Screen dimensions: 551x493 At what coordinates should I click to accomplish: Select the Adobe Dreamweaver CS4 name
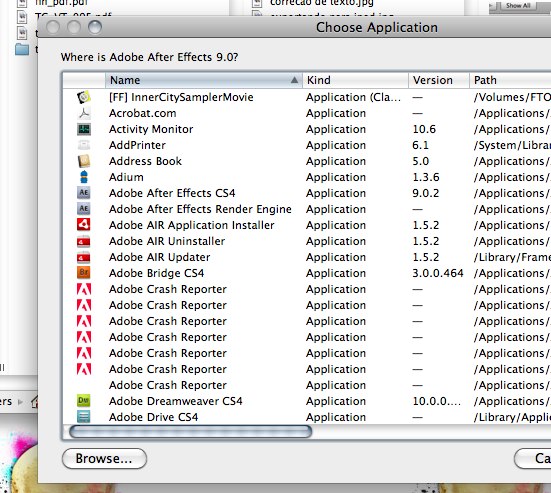tap(176, 401)
